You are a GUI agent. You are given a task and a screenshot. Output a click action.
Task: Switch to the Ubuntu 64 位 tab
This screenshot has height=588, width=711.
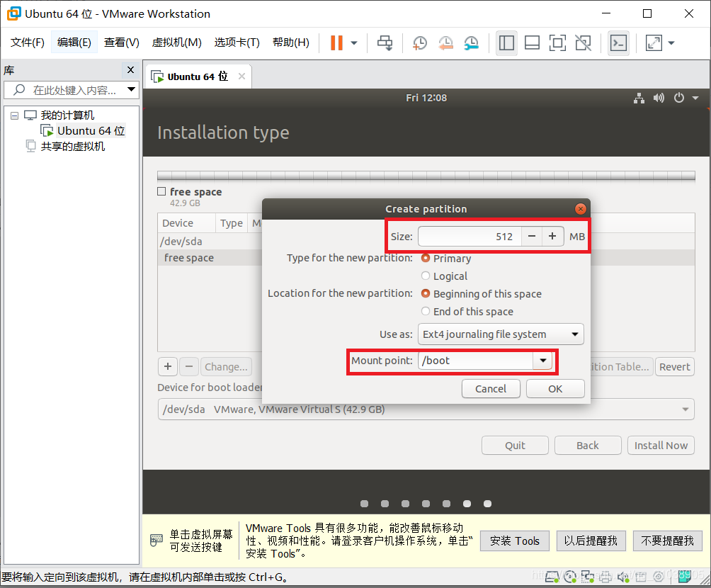198,77
